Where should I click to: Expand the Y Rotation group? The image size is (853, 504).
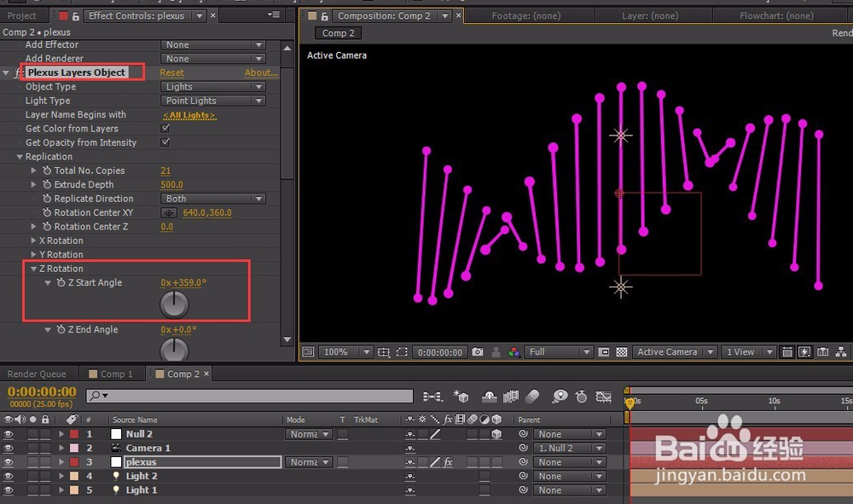tap(34, 254)
